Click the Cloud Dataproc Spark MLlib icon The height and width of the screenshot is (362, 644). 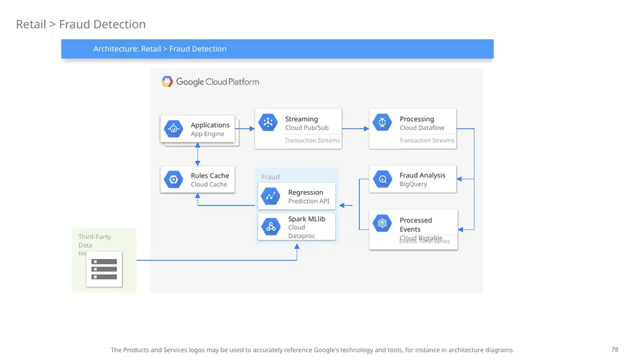pos(270,226)
